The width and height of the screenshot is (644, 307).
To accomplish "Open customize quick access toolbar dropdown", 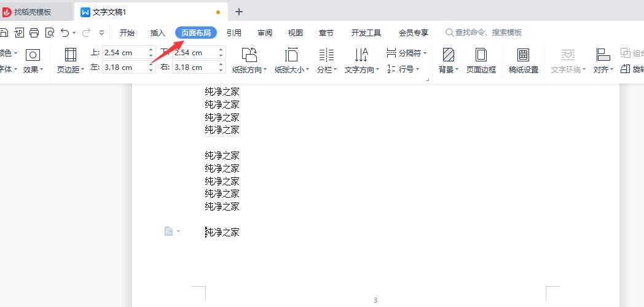I will pos(102,33).
